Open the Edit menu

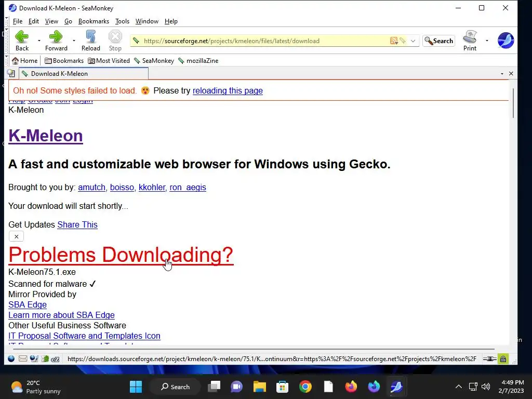(x=34, y=21)
